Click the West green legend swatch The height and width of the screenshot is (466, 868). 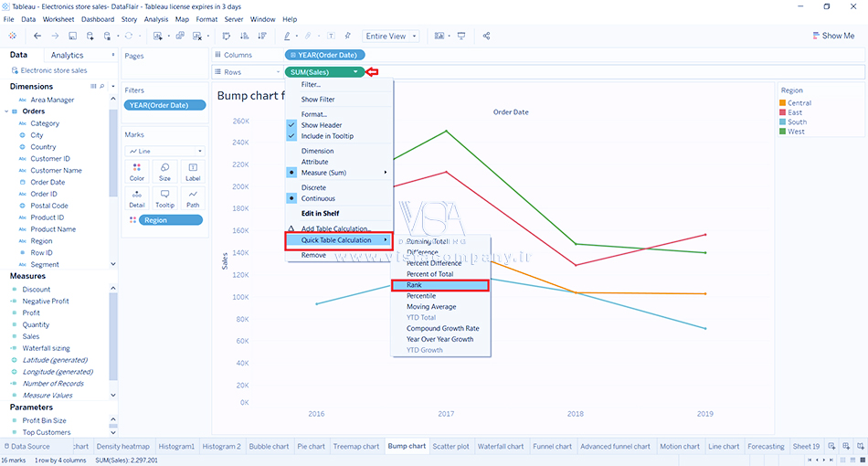click(782, 132)
